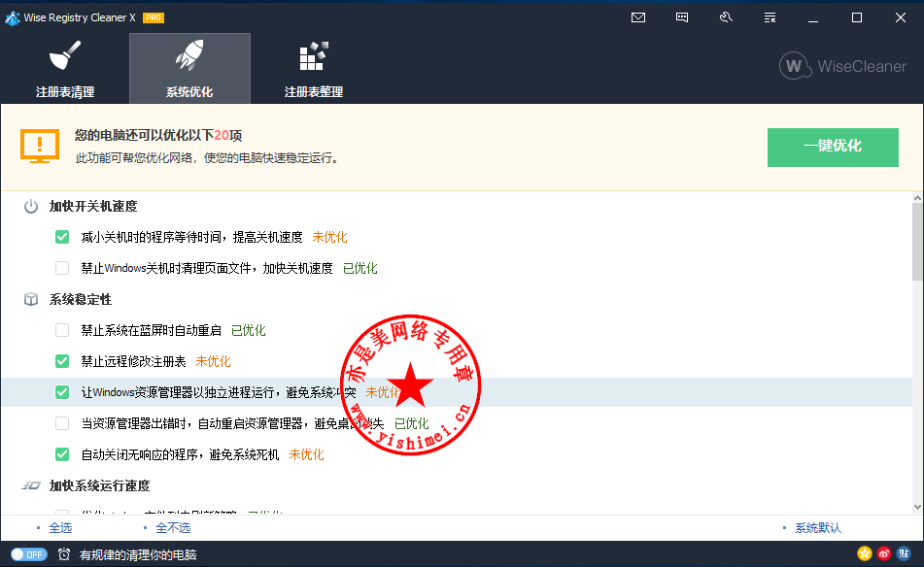Check 禁止系统在蓝屏时自动重启 option

point(62,330)
